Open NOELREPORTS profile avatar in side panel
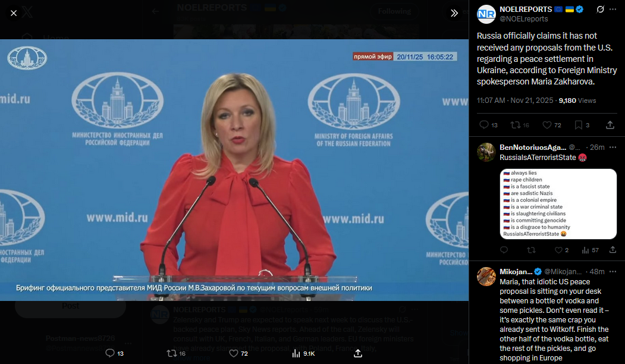This screenshot has width=625, height=364. coord(486,14)
